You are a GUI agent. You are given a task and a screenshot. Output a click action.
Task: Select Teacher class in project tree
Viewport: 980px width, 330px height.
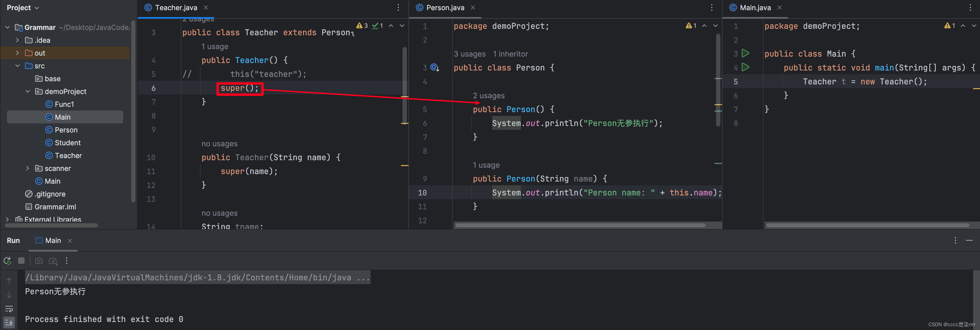click(x=68, y=155)
